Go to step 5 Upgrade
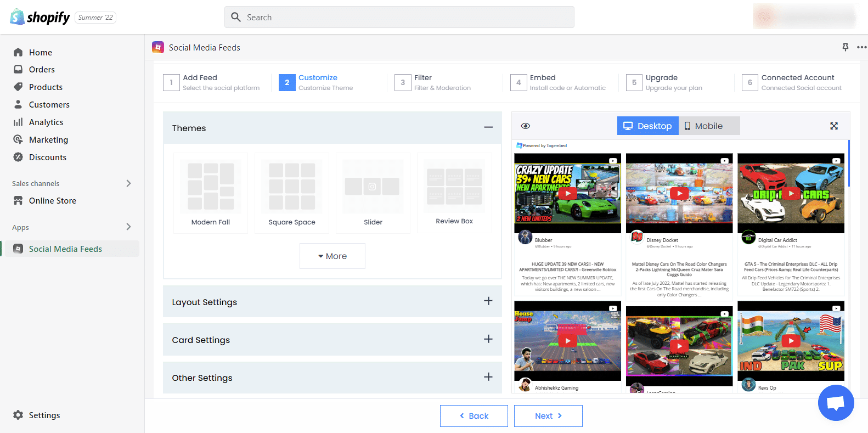Screen dimensions: 868x433 coord(664,82)
